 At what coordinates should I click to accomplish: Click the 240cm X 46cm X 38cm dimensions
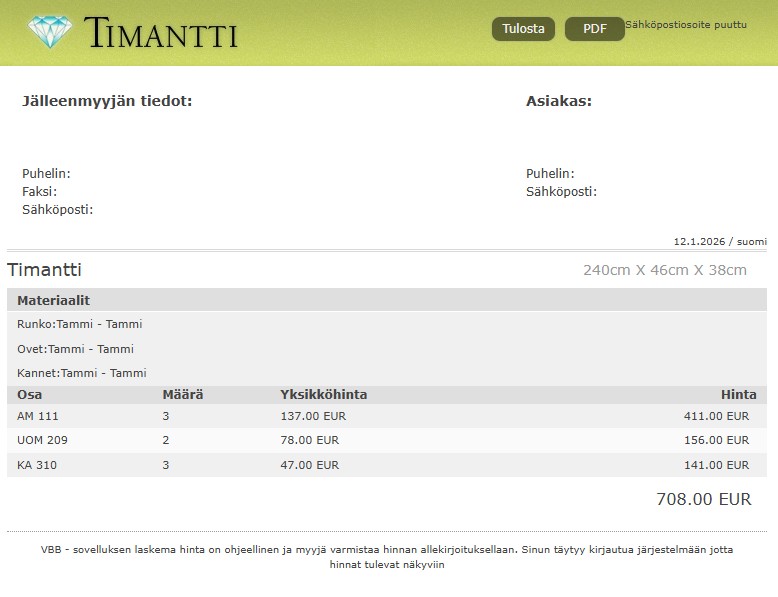pos(665,270)
